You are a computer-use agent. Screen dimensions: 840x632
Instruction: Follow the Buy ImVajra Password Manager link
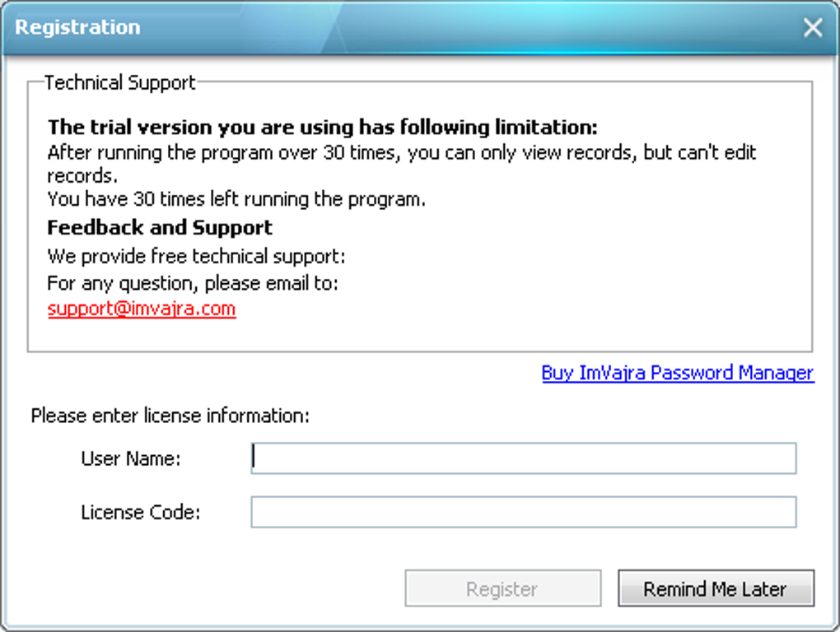coord(677,373)
